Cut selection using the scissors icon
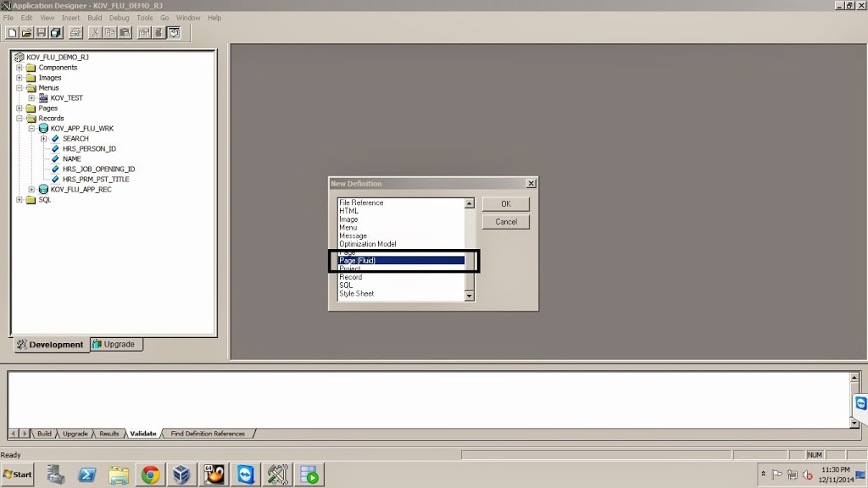The height and width of the screenshot is (488, 868). [96, 32]
